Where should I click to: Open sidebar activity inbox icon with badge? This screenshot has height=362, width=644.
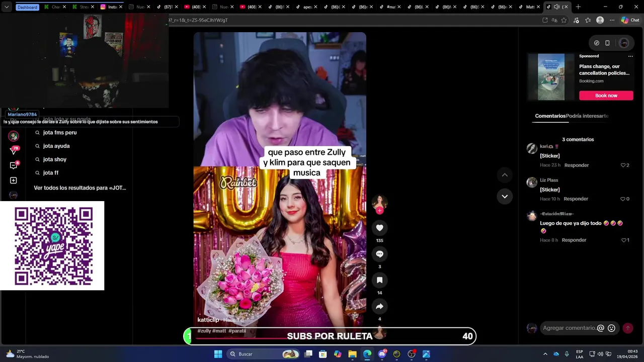tap(14, 165)
